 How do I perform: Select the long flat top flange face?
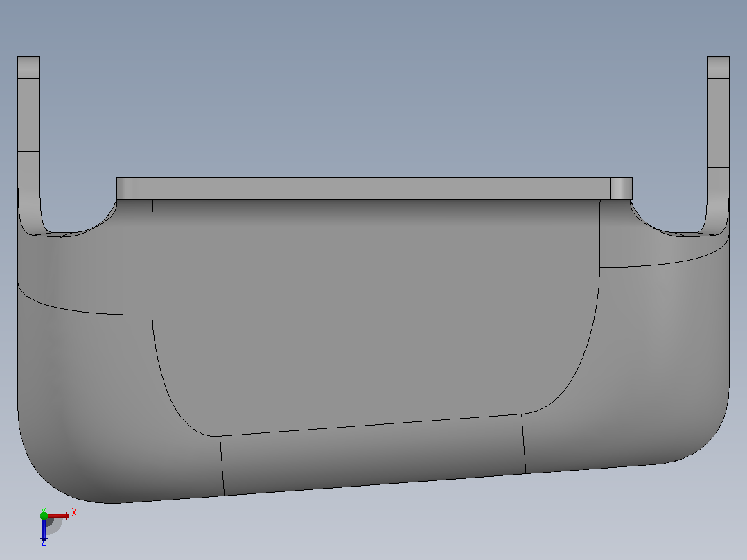coord(374,189)
